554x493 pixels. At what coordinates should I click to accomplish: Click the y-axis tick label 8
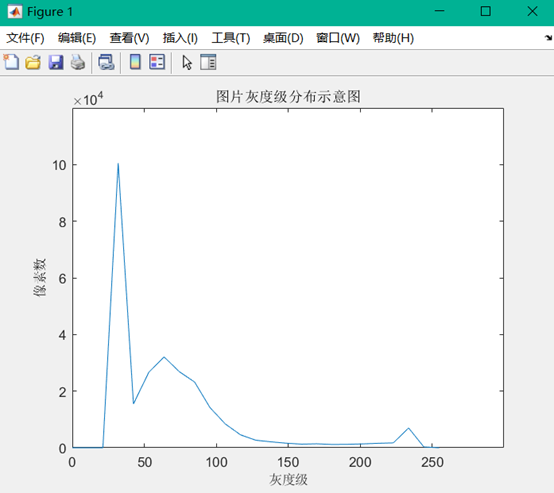click(x=63, y=222)
